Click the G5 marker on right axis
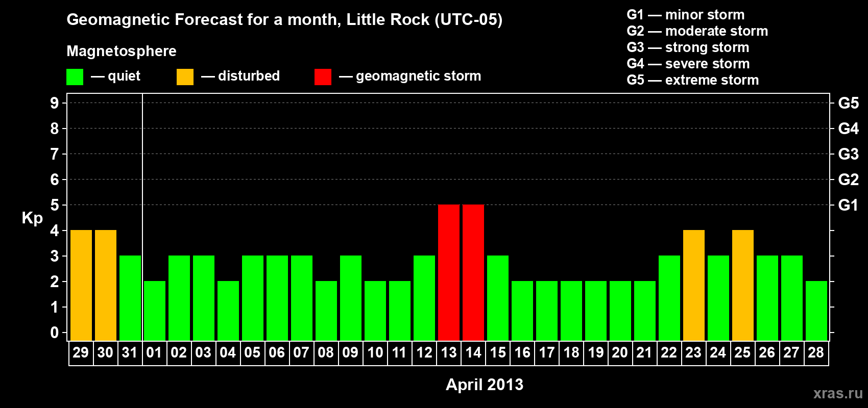This screenshot has width=868, height=408. (x=848, y=103)
